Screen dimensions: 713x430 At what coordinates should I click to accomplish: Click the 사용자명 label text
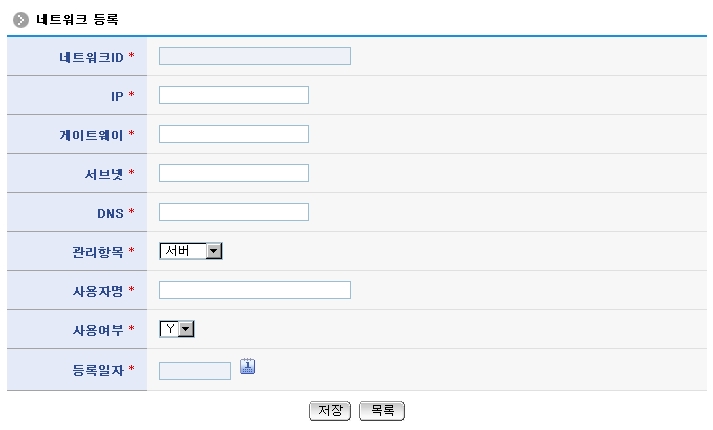(91, 291)
